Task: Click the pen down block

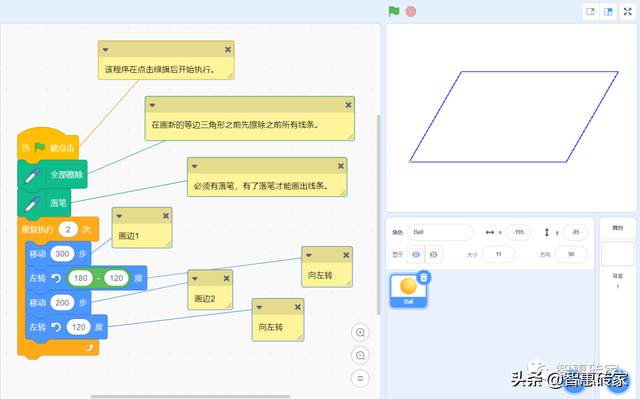Action: (44, 203)
